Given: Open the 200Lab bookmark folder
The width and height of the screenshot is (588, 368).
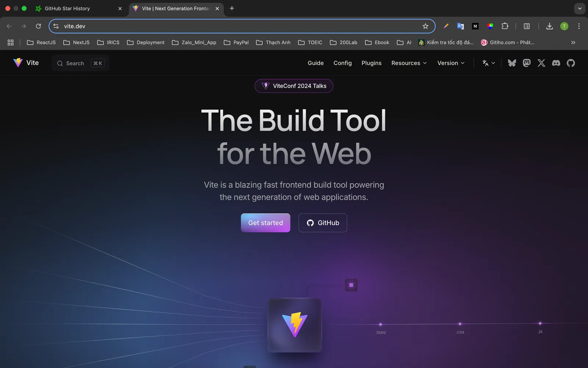Looking at the screenshot, I should (x=344, y=42).
